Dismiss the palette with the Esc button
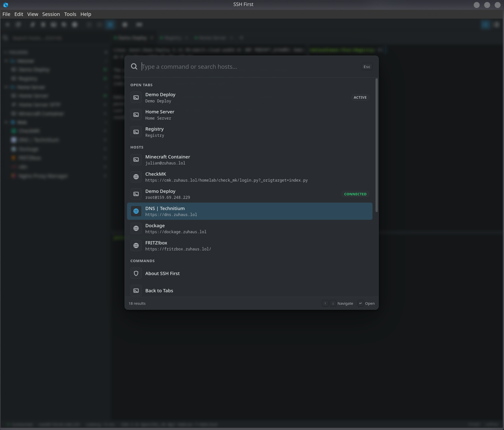This screenshot has height=430, width=504. [x=367, y=67]
